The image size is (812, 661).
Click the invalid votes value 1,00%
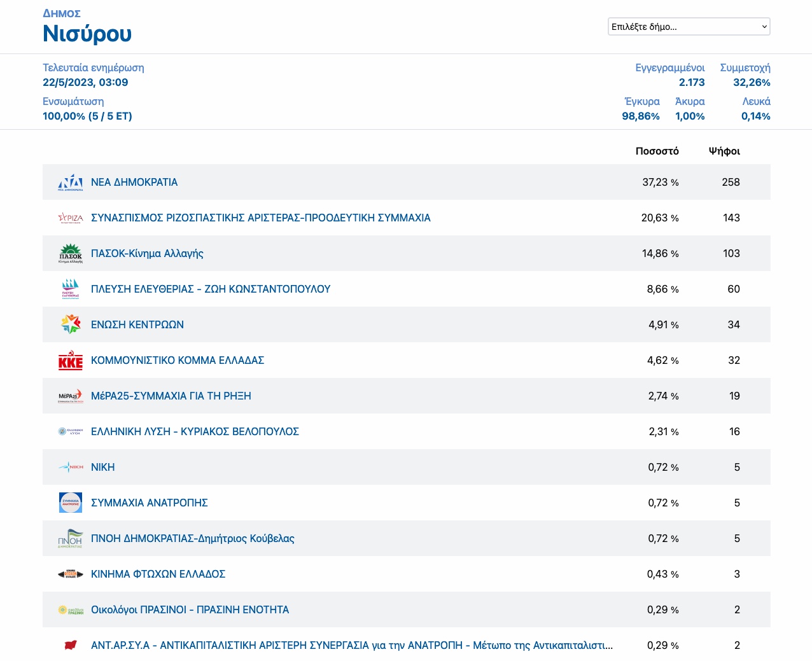point(690,116)
